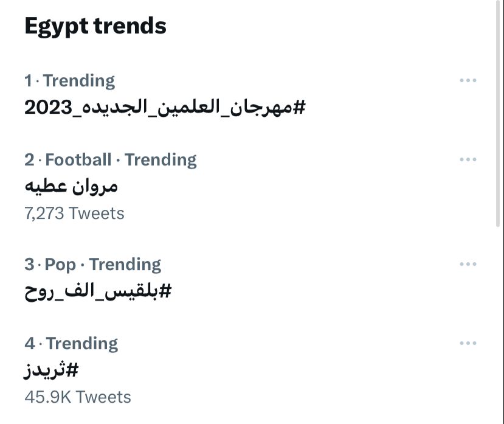
Task: Open more options for the مهرجان_العلمين_الجديده_2023 trend
Action: tap(468, 80)
